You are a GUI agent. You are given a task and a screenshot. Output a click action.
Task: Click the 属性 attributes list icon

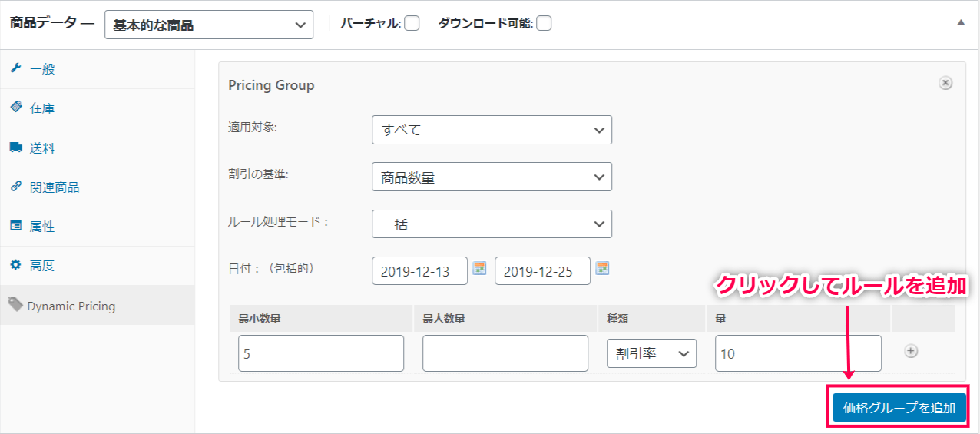pyautogui.click(x=15, y=226)
